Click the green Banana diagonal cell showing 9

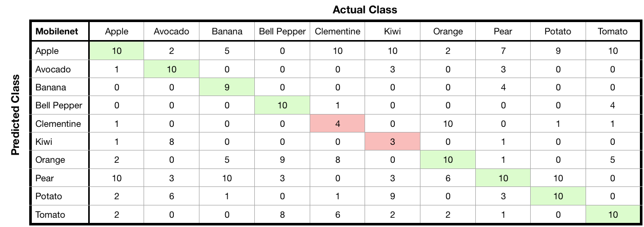(227, 87)
